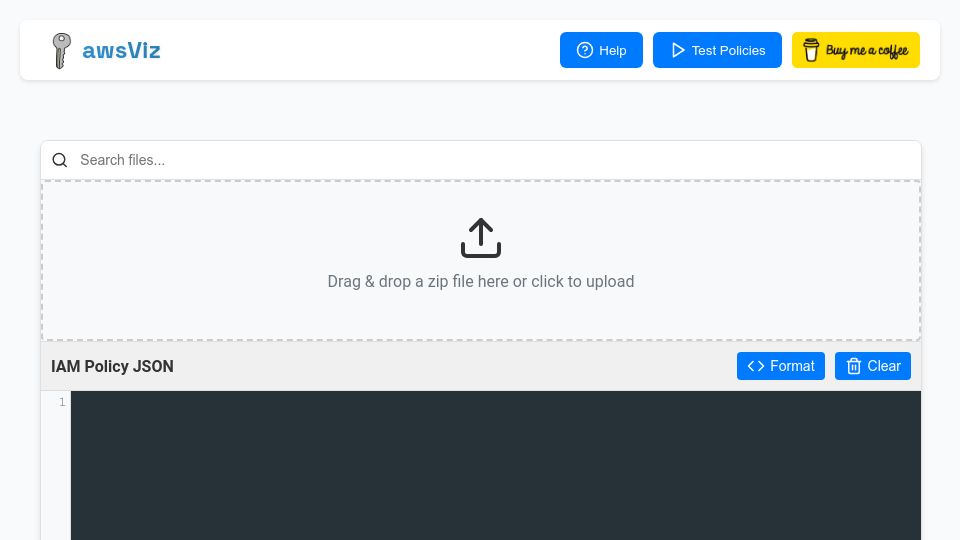Image resolution: width=960 pixels, height=540 pixels.
Task: Focus the Search files input
Action: click(x=496, y=160)
